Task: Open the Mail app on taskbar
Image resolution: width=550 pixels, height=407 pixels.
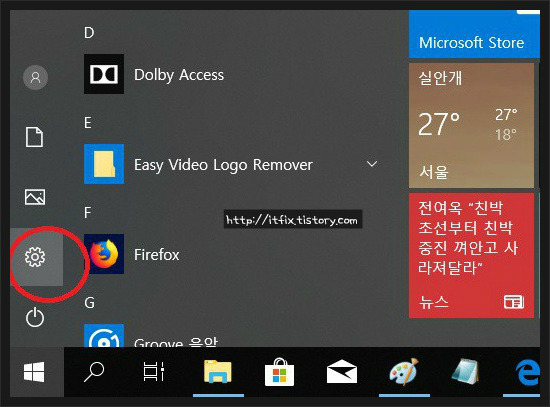Action: pyautogui.click(x=342, y=372)
